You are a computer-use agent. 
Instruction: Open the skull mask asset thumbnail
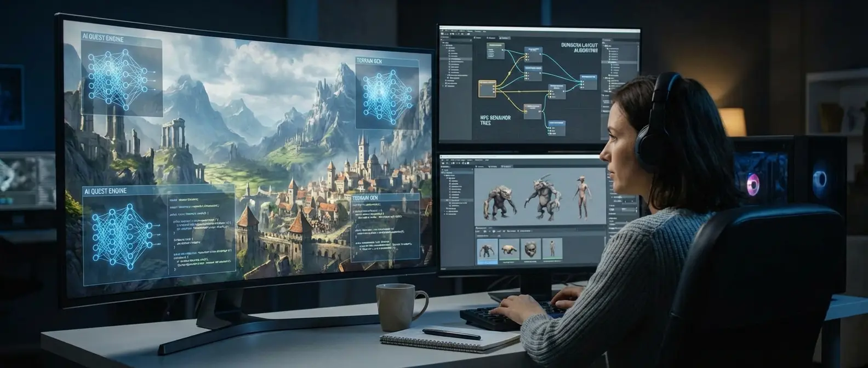point(530,249)
